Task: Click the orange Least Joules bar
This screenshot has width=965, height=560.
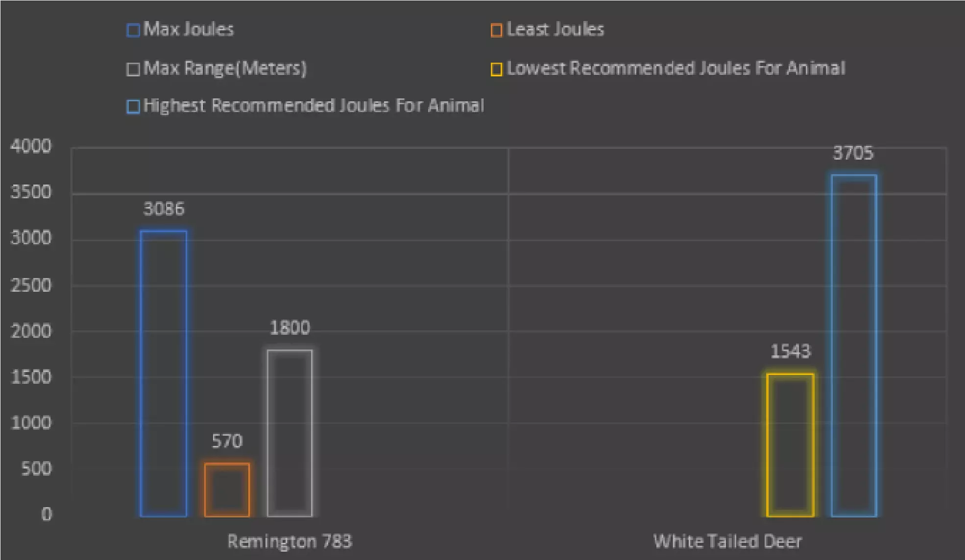Action: click(x=227, y=490)
